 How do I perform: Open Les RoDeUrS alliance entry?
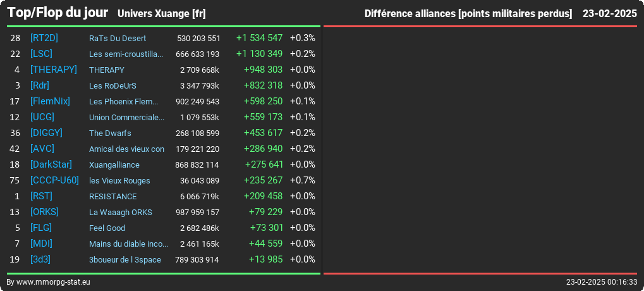[112, 85]
